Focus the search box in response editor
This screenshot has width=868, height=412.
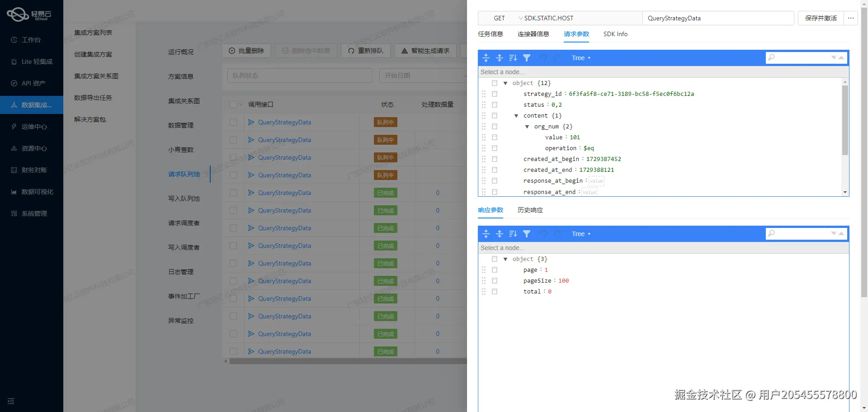click(x=802, y=234)
